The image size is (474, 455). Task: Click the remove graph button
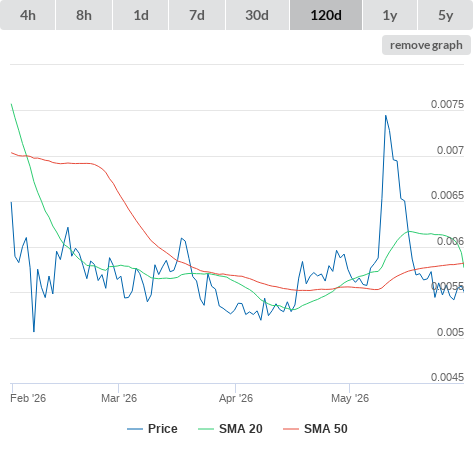426,45
